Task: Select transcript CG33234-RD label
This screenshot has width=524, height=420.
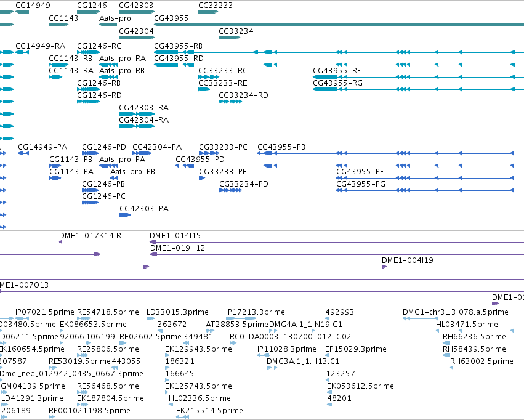Action: pos(243,95)
